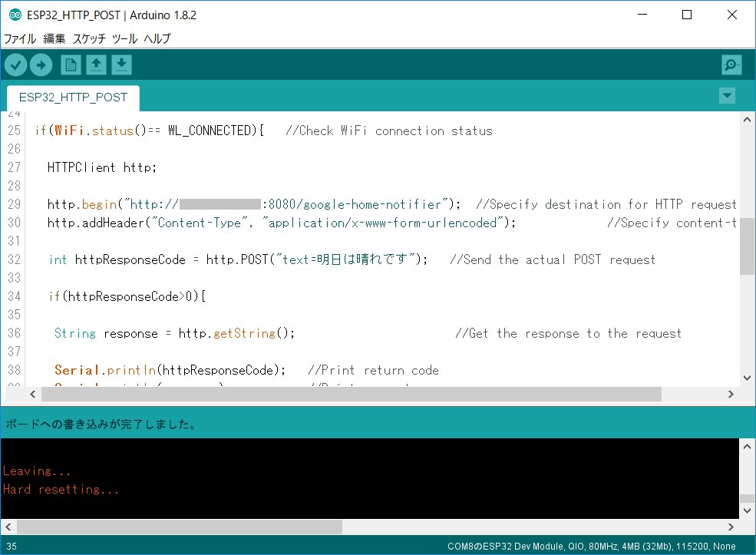This screenshot has width=756, height=555.
Task: Click console line "Hard resetting..."
Action: coord(61,490)
